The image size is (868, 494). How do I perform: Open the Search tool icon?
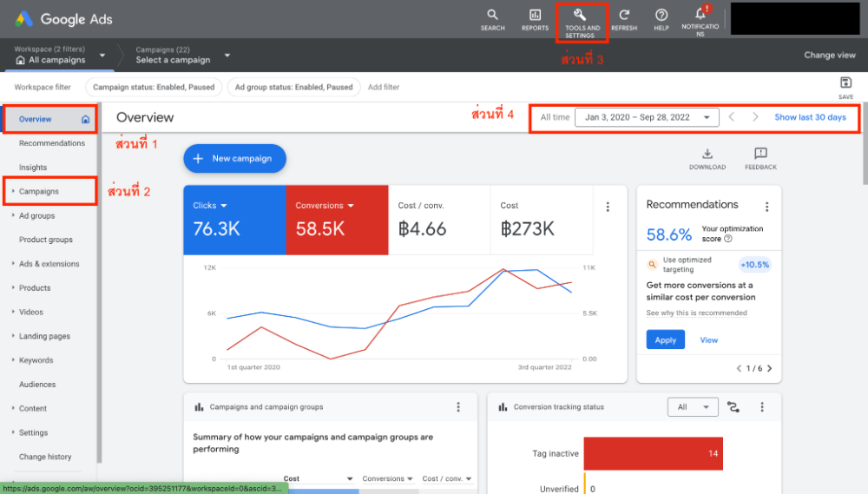pyautogui.click(x=492, y=15)
